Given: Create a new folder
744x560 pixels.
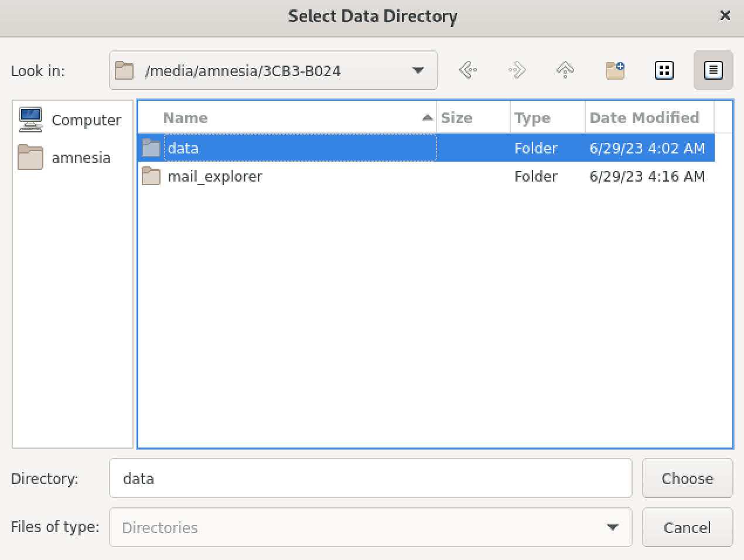Looking at the screenshot, I should point(615,70).
